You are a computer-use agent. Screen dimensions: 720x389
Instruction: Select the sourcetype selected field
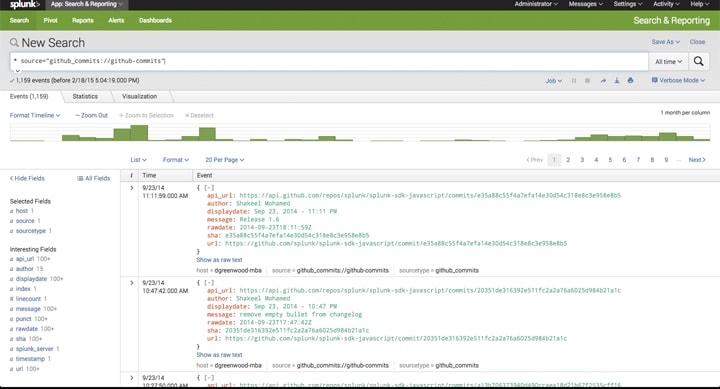tap(31, 231)
